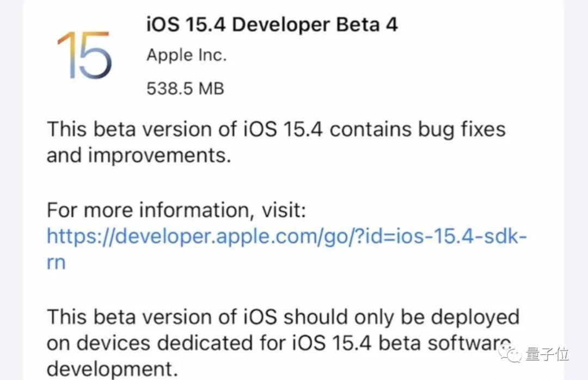Select the iOS 15.4 Developer Beta 4 title

pyautogui.click(x=272, y=24)
